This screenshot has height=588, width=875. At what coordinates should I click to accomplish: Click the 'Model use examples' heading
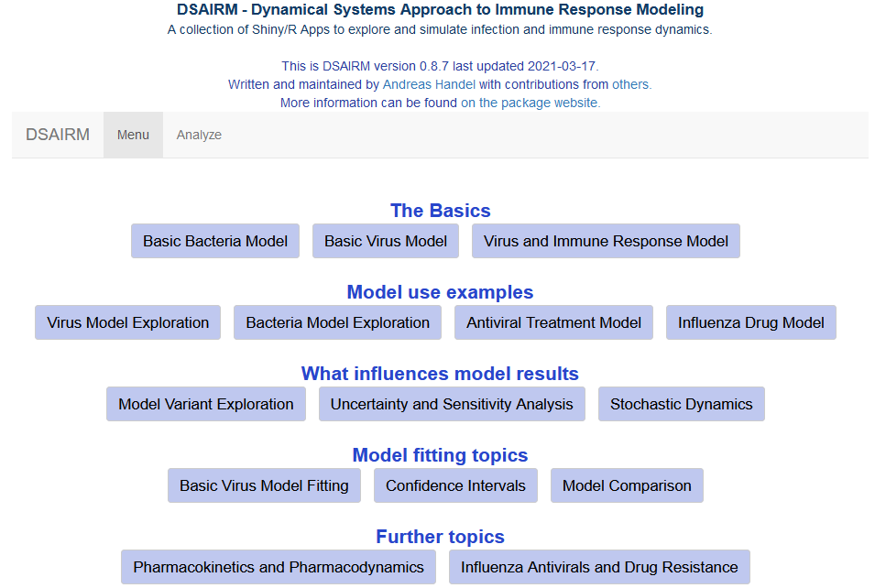(441, 292)
